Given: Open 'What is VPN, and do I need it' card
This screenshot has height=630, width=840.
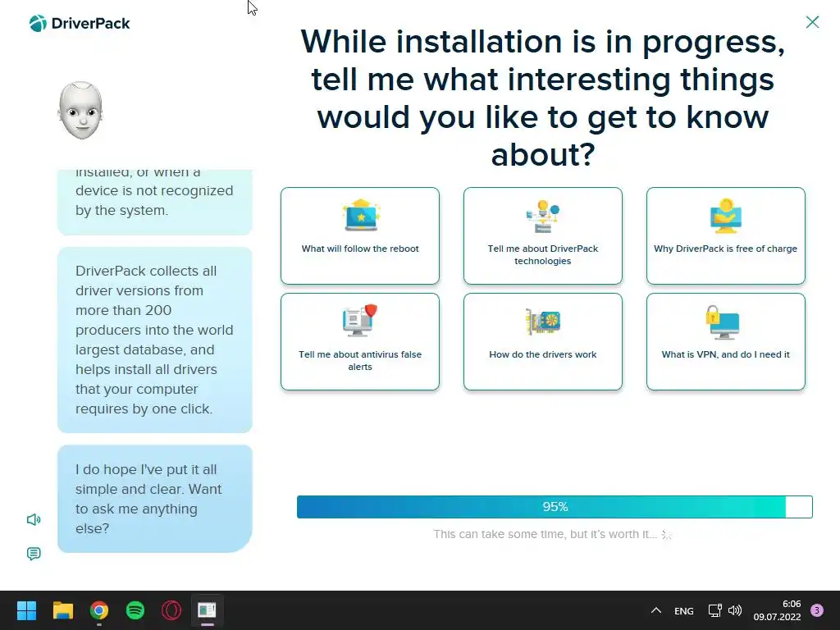Looking at the screenshot, I should pos(725,341).
